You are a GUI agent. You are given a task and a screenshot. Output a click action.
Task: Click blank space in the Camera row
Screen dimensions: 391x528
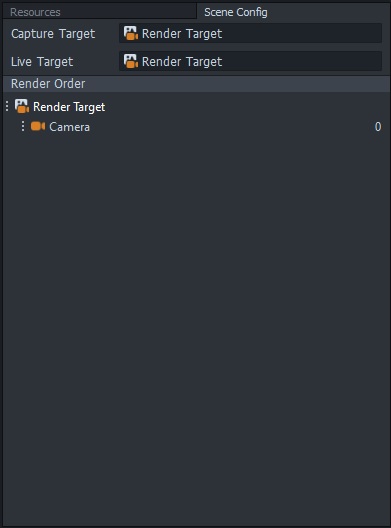(x=232, y=127)
